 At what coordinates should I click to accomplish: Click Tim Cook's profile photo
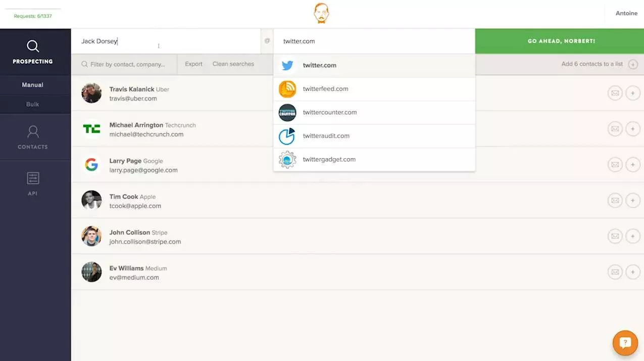click(91, 201)
